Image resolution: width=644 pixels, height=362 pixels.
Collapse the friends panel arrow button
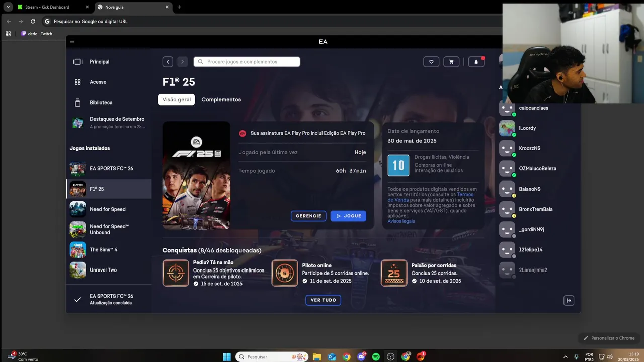tap(569, 301)
